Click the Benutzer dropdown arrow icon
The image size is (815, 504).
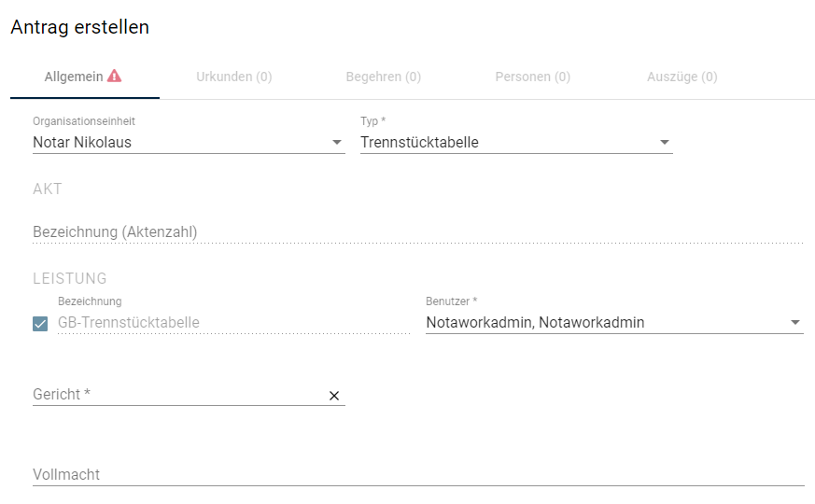(794, 323)
